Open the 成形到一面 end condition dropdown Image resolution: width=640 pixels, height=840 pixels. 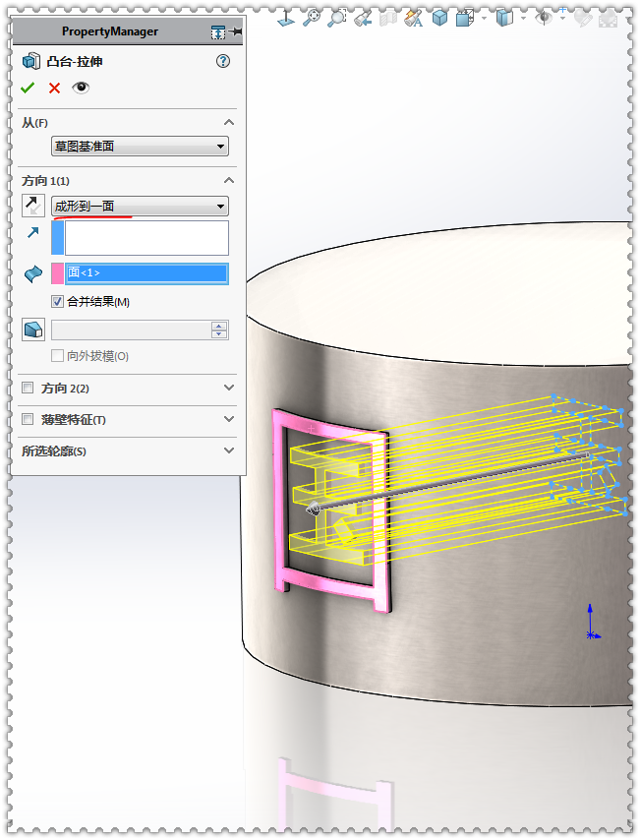(140, 207)
